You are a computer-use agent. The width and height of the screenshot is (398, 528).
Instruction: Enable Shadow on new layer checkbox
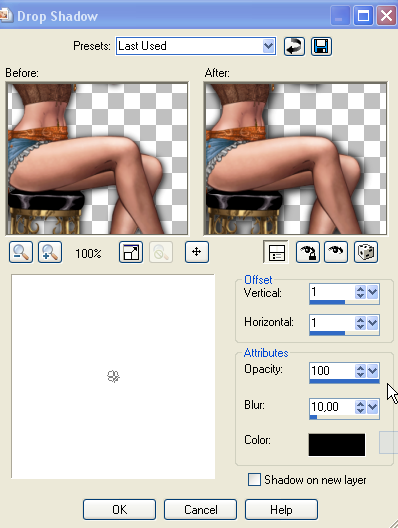(254, 480)
